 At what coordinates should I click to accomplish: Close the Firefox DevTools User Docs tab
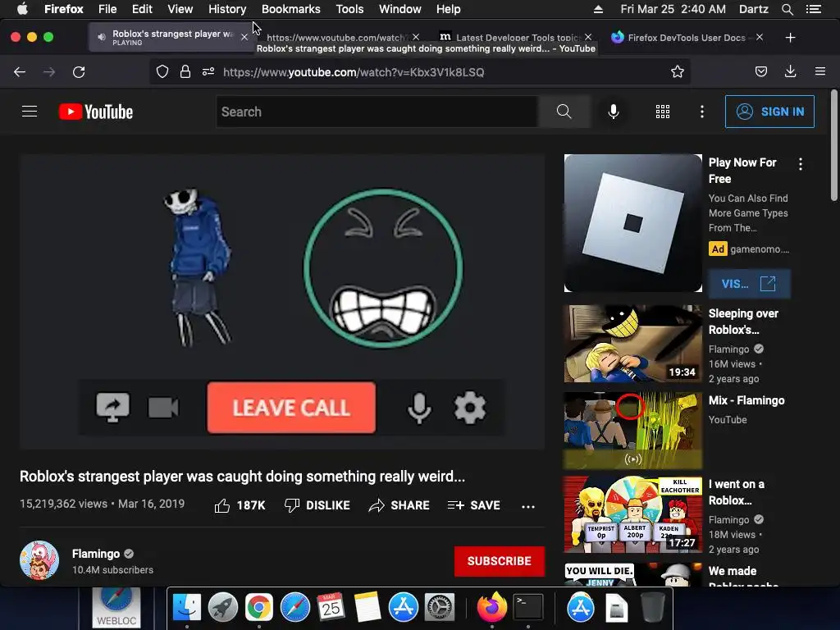click(760, 37)
